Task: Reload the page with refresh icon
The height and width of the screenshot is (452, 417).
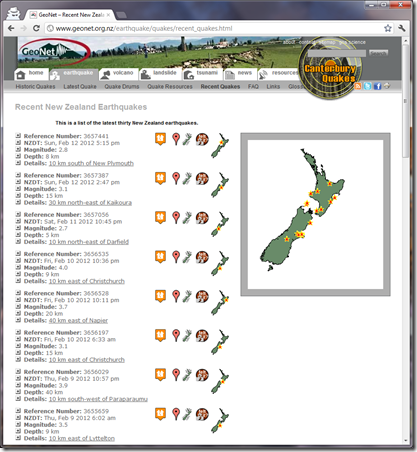Action: click(36, 28)
